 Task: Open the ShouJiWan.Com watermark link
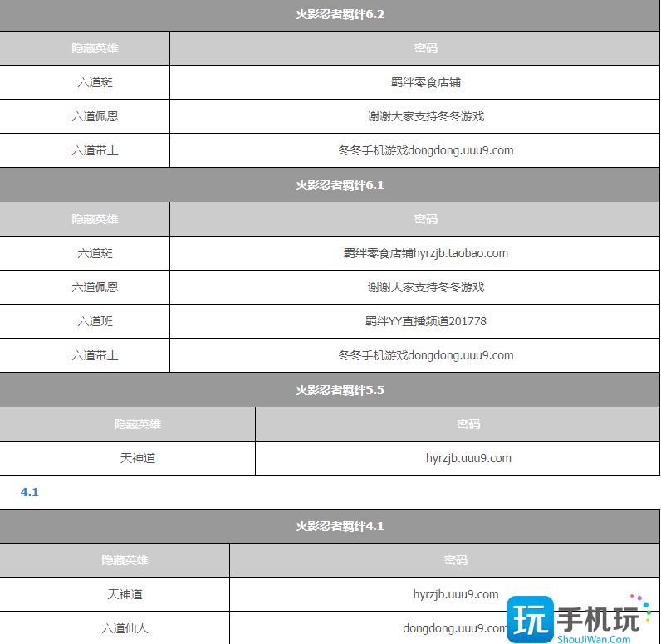click(594, 639)
